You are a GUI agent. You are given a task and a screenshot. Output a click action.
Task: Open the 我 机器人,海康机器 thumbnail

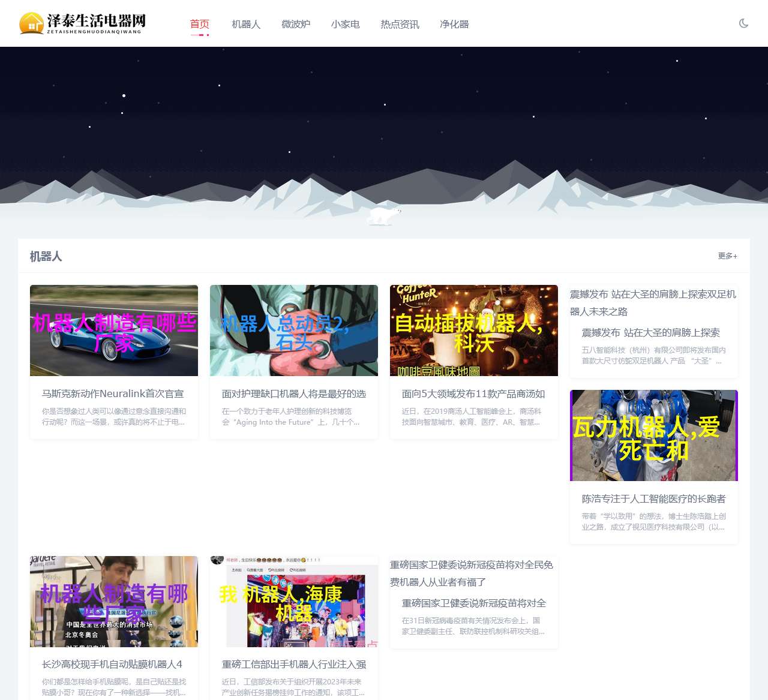(x=294, y=602)
